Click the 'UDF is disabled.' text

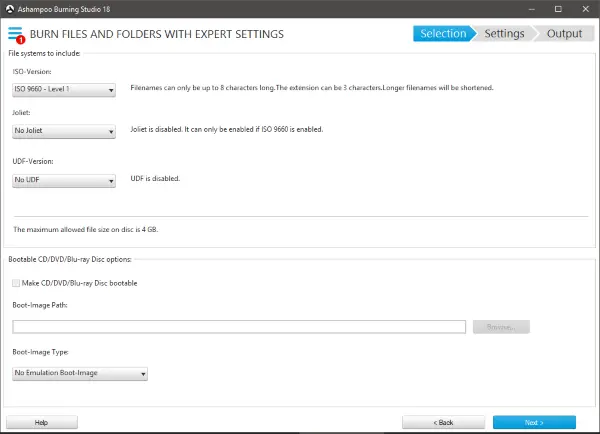click(155, 178)
